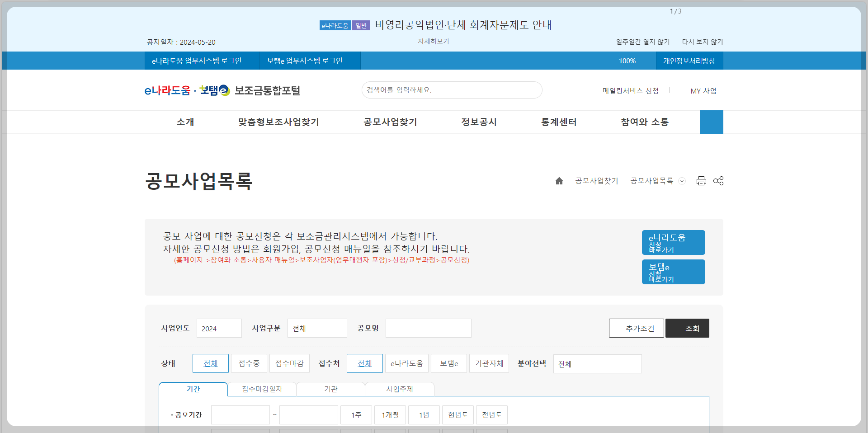Select 기관자체 접수처 option
Viewport: 868px width, 433px height.
coord(489,363)
